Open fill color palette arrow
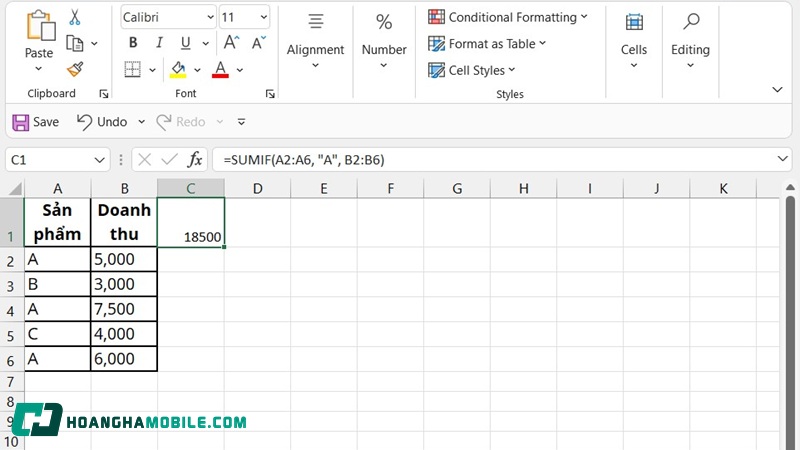Screen dimensions: 800x450 click(197, 70)
